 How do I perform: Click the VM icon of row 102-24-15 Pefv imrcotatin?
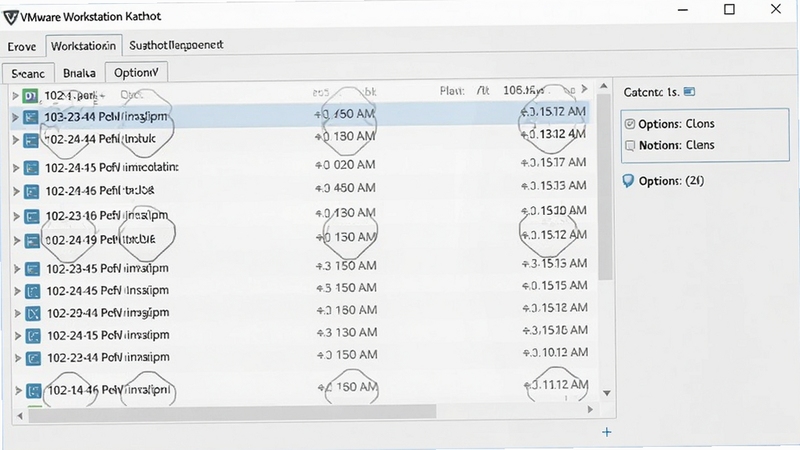(x=31, y=168)
